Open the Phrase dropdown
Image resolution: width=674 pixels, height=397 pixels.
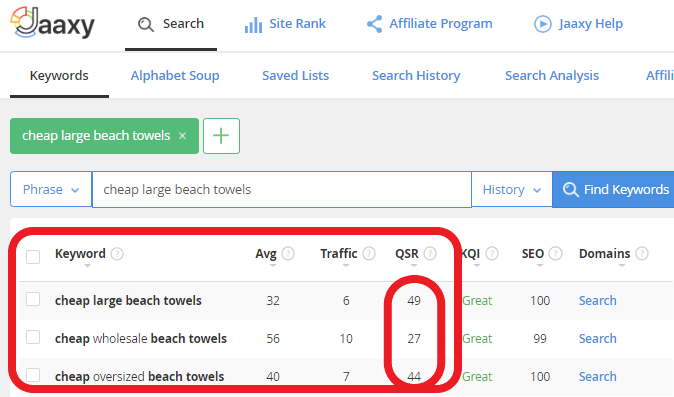(51, 189)
